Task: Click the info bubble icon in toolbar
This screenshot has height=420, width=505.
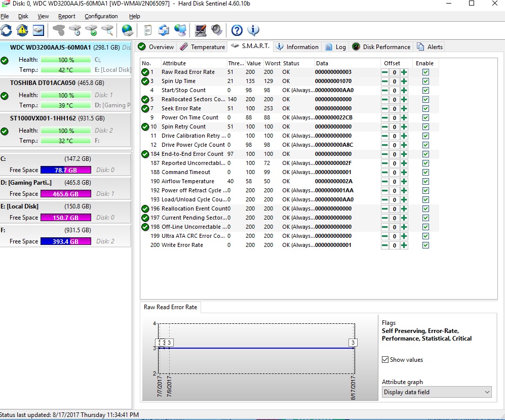Action: click(x=253, y=30)
